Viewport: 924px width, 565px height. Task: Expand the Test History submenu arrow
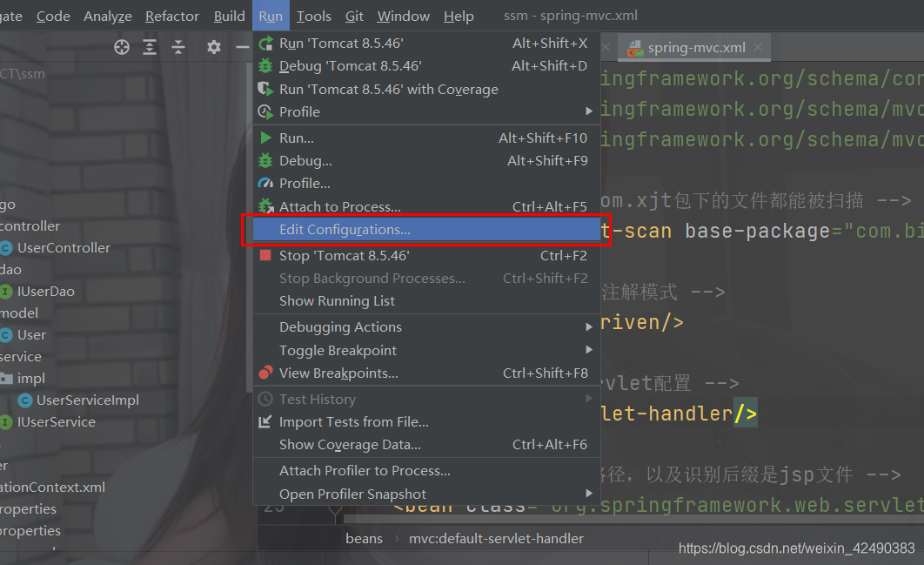[x=589, y=398]
